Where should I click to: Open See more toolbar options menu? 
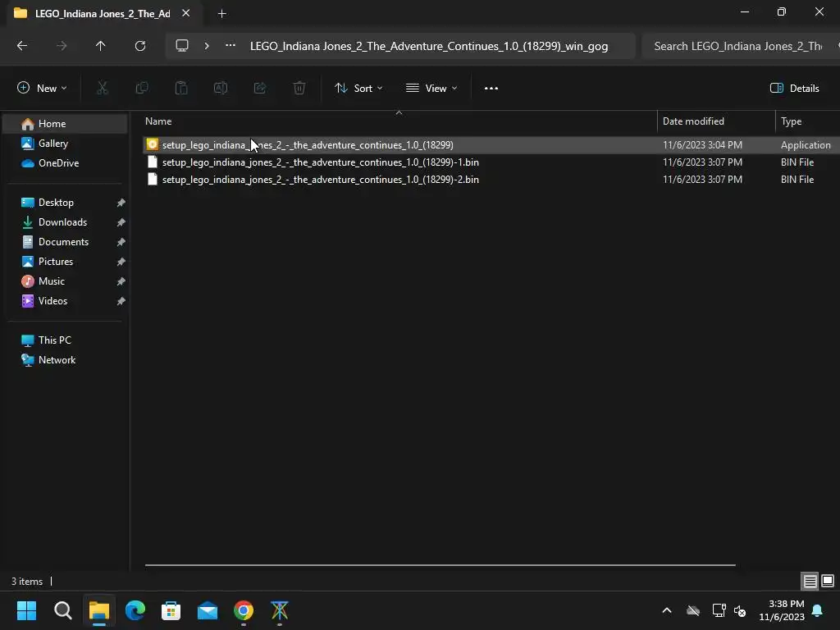pos(491,89)
